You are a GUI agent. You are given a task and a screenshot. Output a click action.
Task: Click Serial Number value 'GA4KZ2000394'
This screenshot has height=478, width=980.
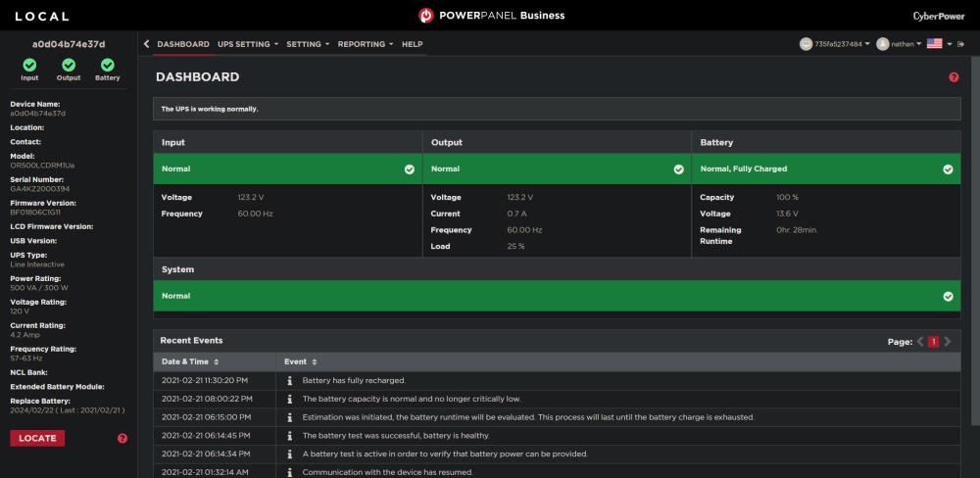pyautogui.click(x=40, y=189)
